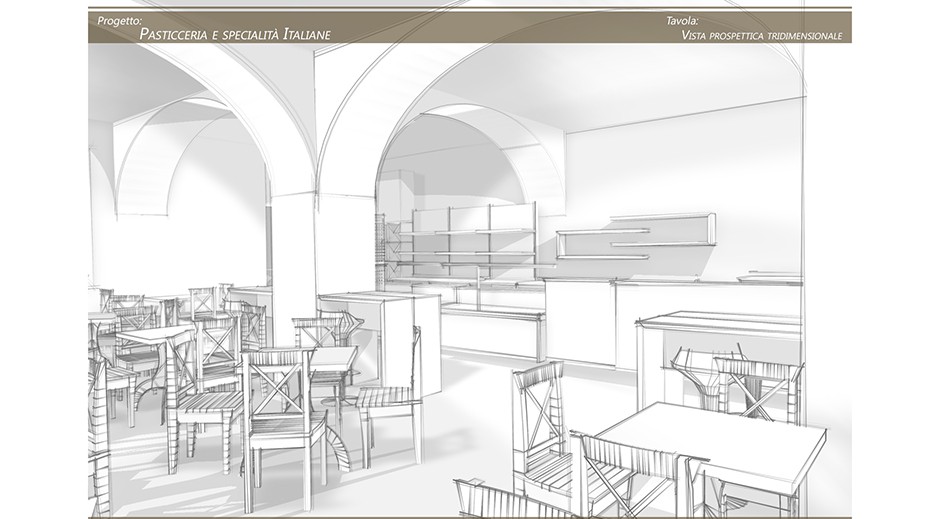Click the "Tavola:" label in header

click(x=682, y=20)
